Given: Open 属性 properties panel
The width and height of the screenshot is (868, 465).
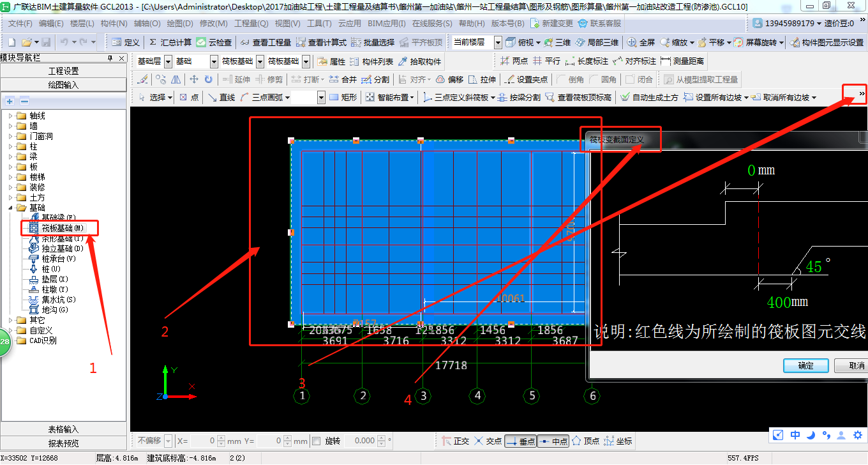Looking at the screenshot, I should 331,61.
